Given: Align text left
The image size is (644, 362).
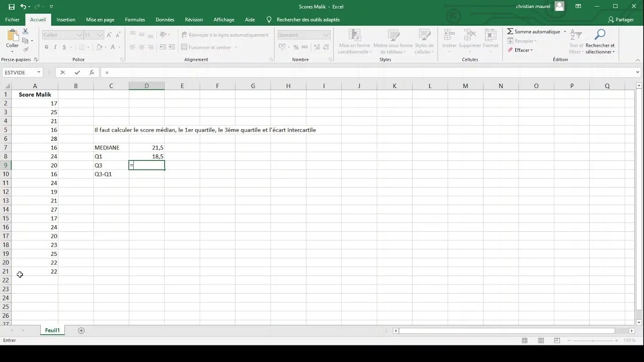Looking at the screenshot, I should (133, 47).
